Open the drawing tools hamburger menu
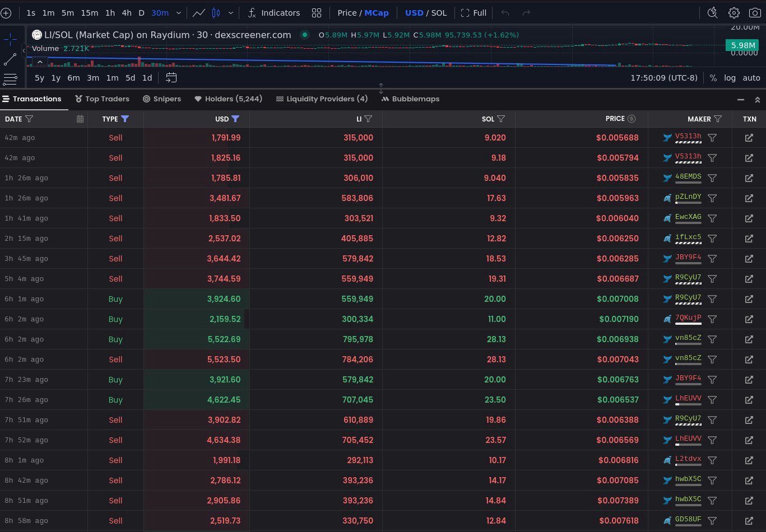The width and height of the screenshot is (766, 532). pyautogui.click(x=10, y=79)
